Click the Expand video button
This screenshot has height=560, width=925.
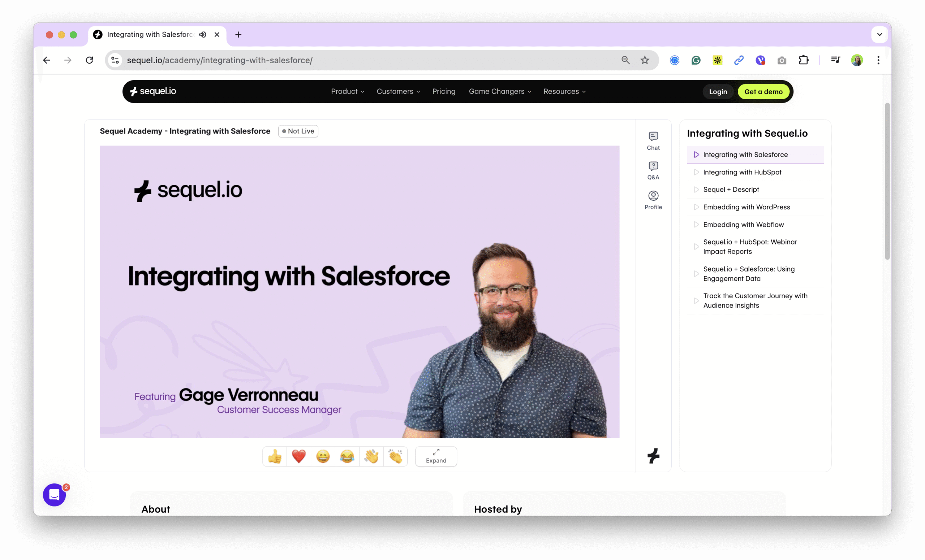click(x=436, y=456)
